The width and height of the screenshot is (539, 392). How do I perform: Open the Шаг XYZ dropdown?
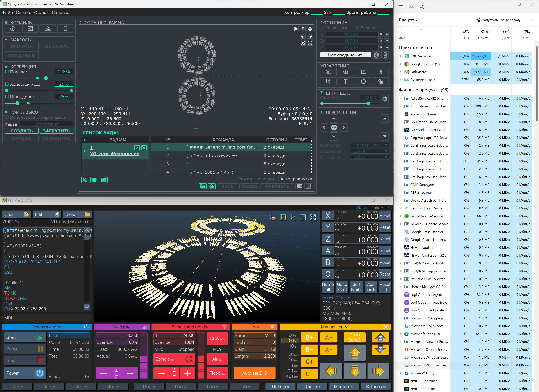[370, 145]
